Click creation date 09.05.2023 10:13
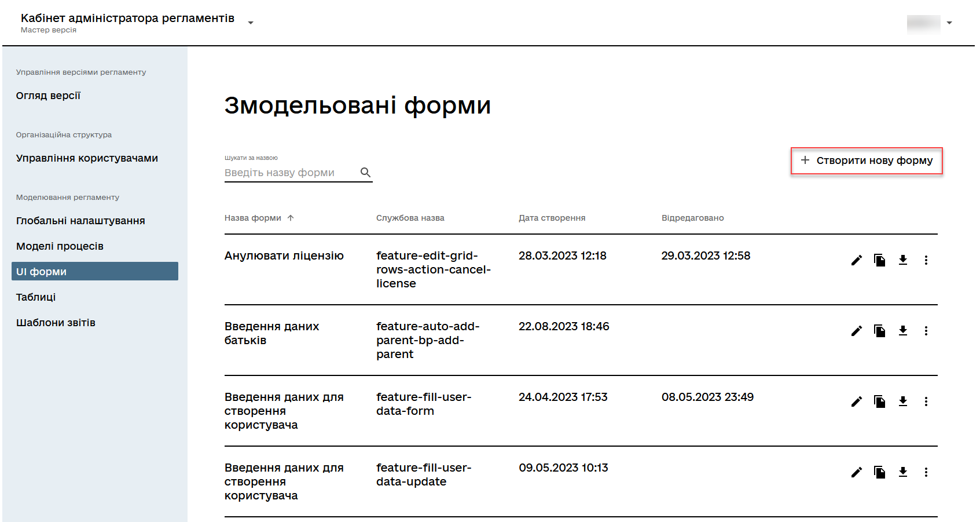980x522 pixels. pyautogui.click(x=563, y=468)
